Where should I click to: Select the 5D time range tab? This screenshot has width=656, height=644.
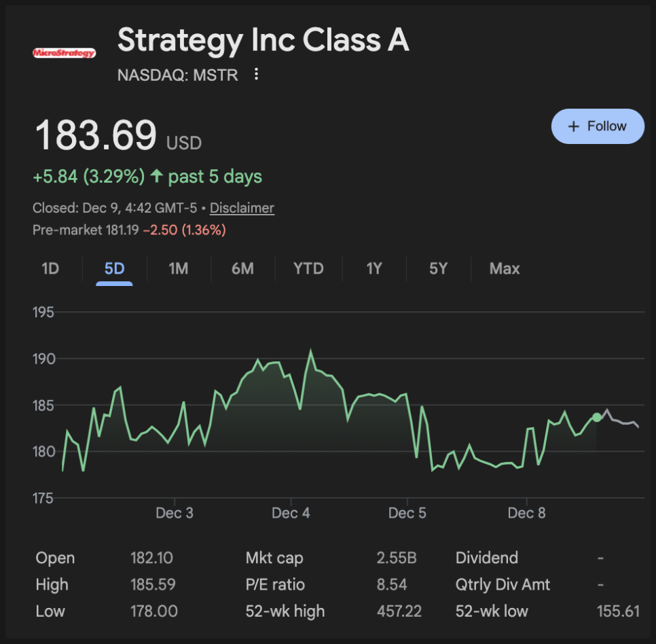(114, 268)
